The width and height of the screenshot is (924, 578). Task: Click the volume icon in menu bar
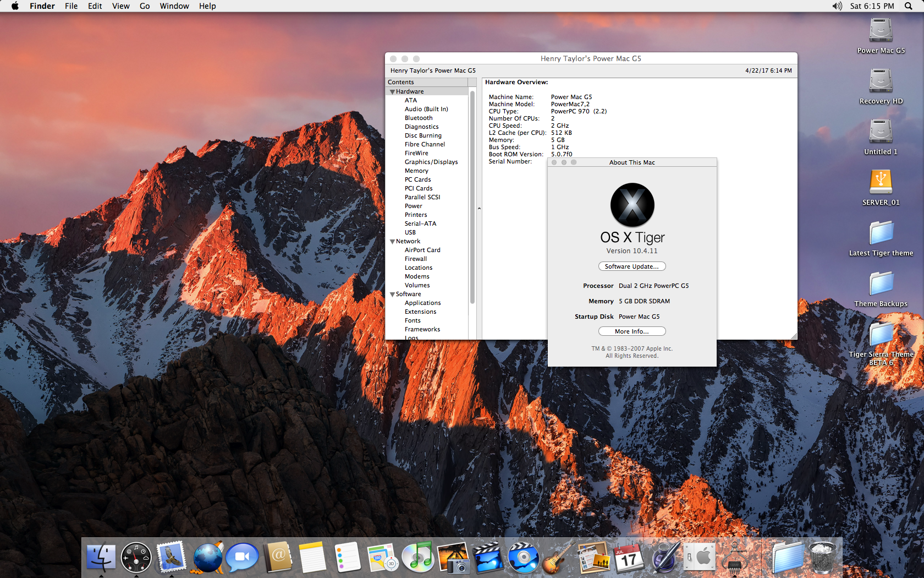pyautogui.click(x=837, y=6)
